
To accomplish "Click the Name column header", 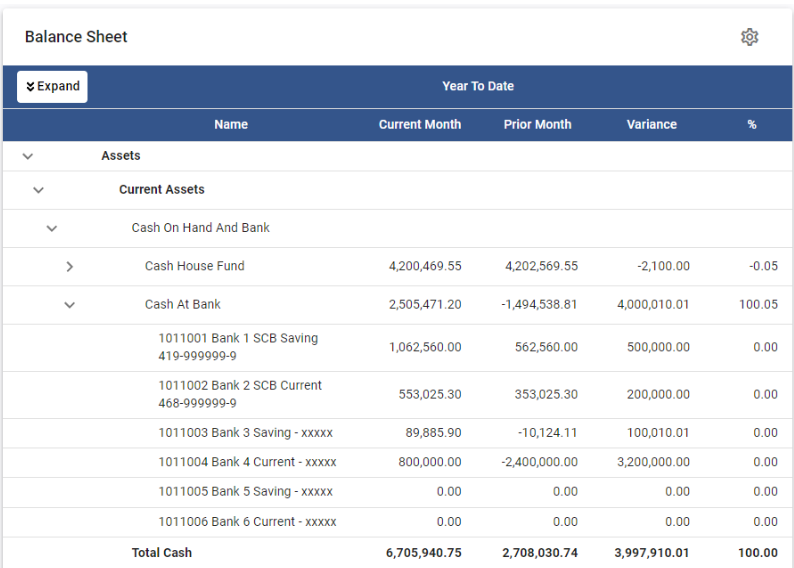I will click(230, 125).
